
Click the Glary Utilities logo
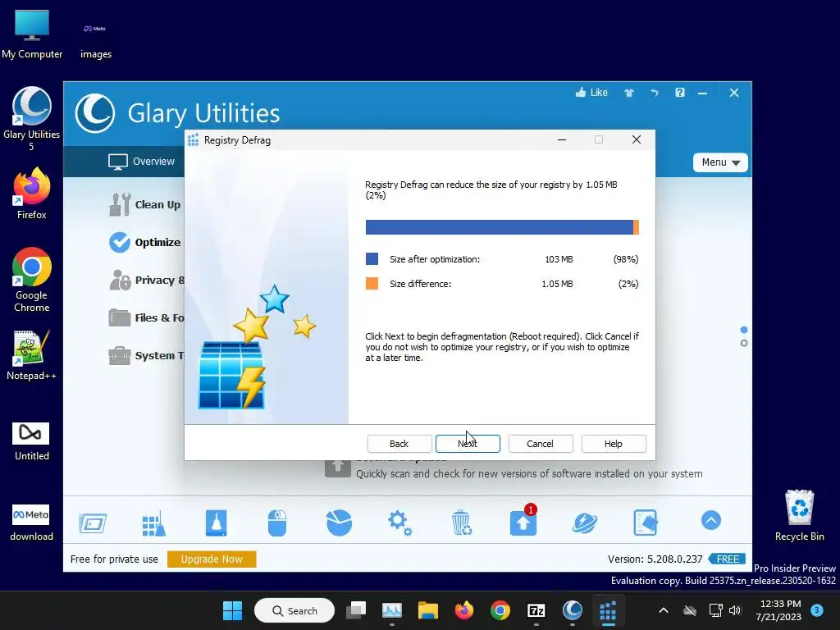click(x=95, y=113)
